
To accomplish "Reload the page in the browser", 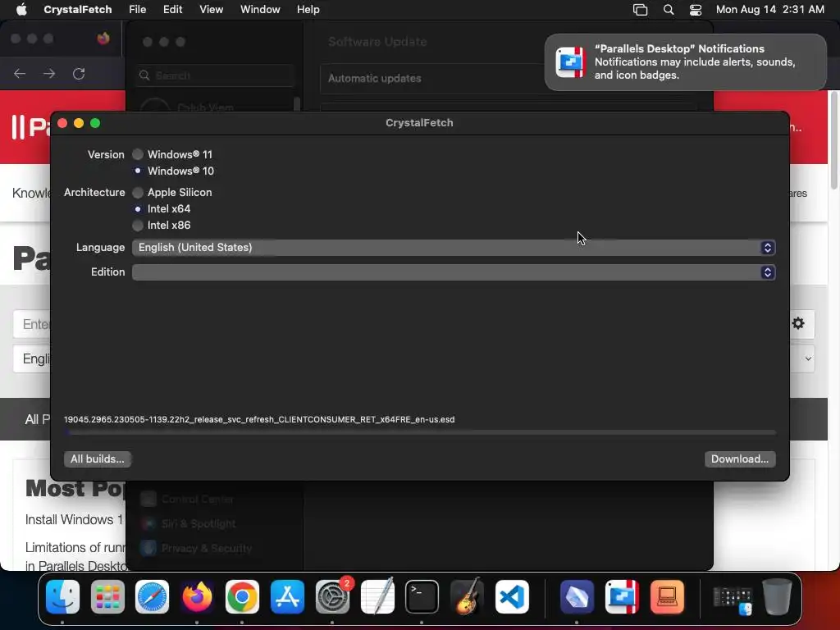I will pos(79,73).
